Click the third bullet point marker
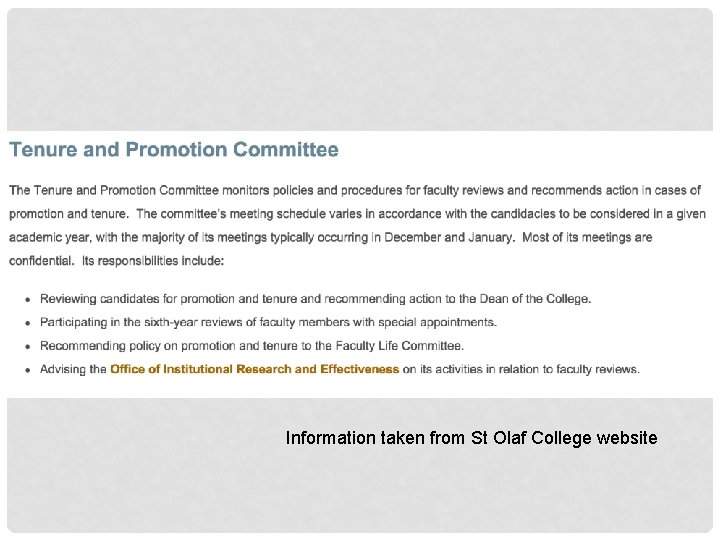This screenshot has height=540, width=720. tap(28, 347)
